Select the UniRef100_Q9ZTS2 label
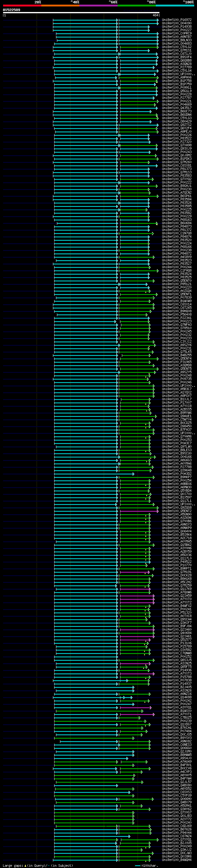The height and width of the screenshot is (868, 197). (x=177, y=125)
